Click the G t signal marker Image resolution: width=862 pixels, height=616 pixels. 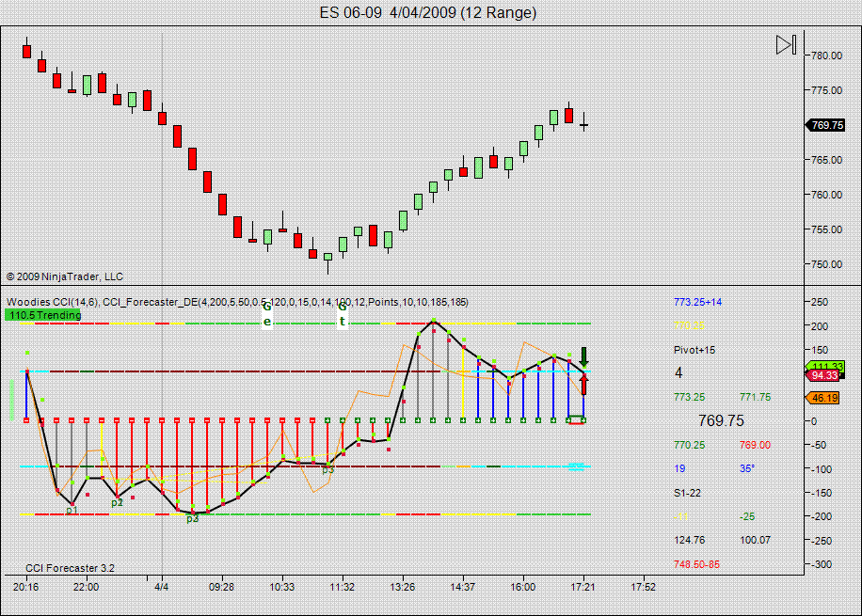[342, 314]
